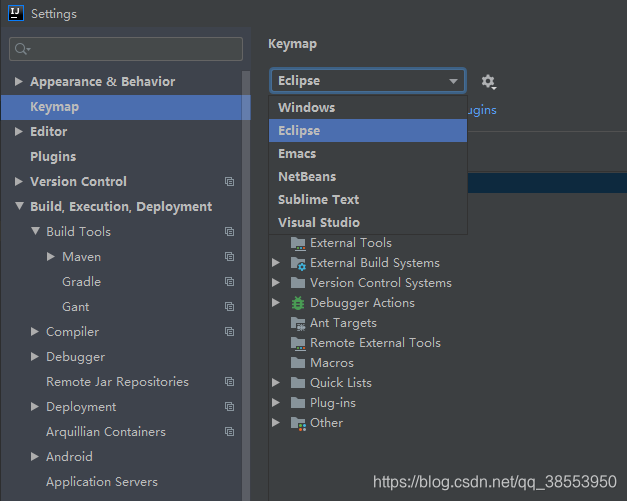Click project-level icon beside Deployment

pyautogui.click(x=230, y=407)
